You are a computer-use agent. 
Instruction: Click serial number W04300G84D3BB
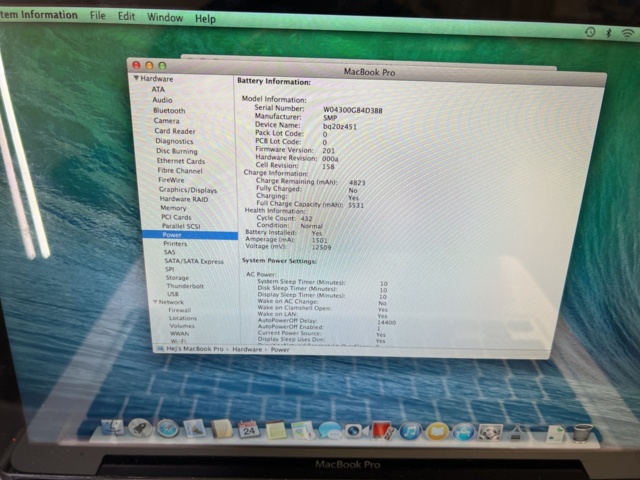[x=353, y=110]
